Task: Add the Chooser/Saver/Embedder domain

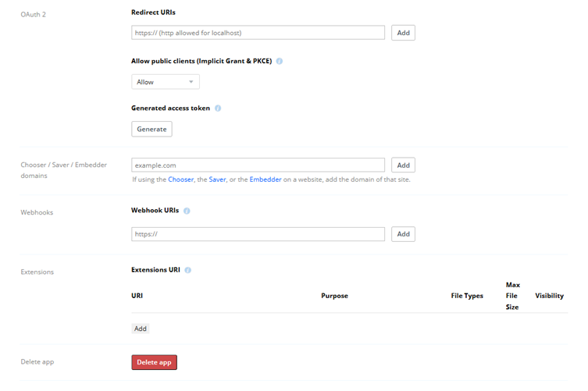Action: pyautogui.click(x=403, y=165)
